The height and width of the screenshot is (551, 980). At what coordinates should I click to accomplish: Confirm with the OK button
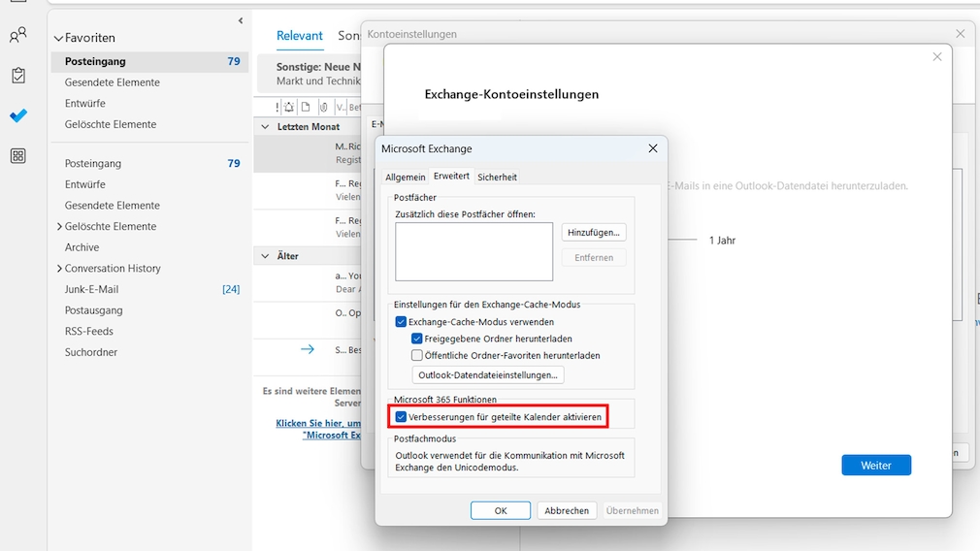pyautogui.click(x=500, y=510)
